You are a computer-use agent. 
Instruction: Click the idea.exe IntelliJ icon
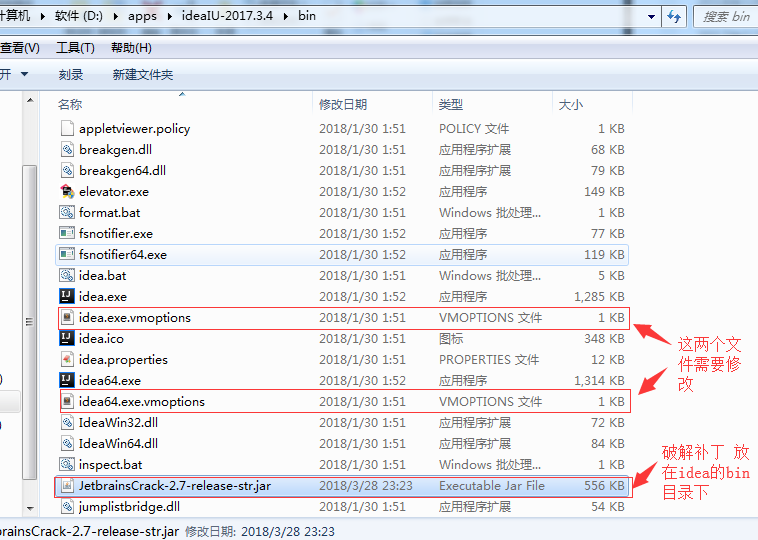[67, 296]
